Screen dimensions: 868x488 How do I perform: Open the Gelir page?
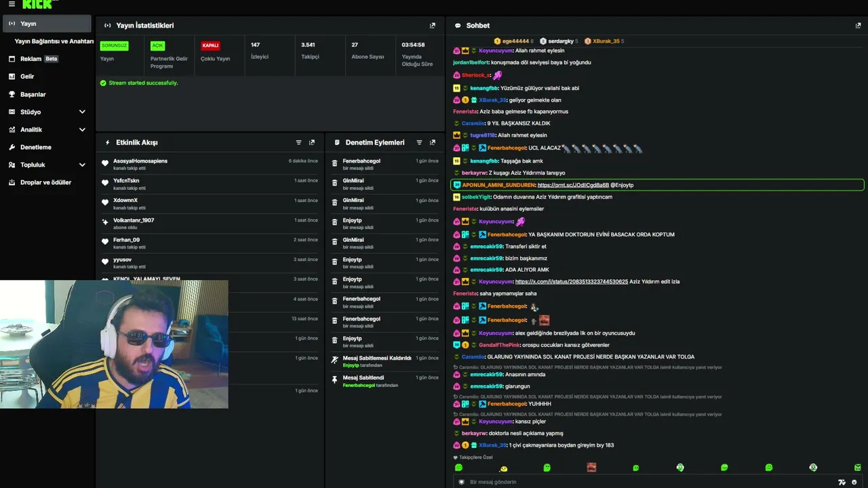pos(47,77)
